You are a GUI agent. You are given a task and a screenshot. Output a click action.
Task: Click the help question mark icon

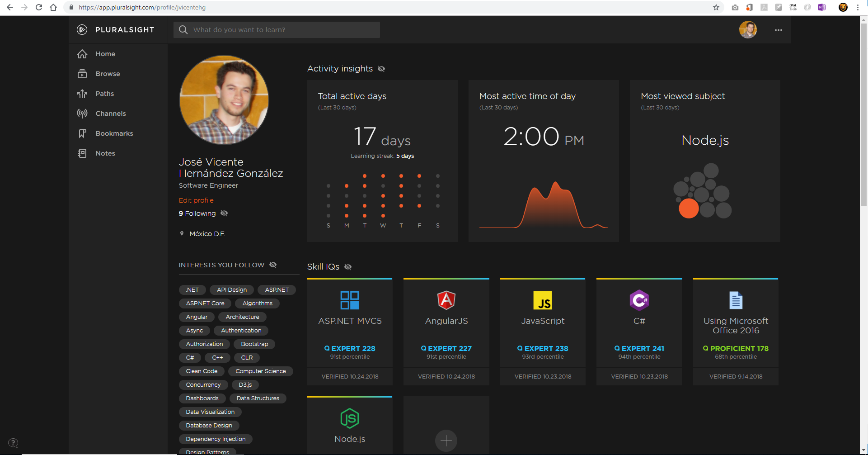click(14, 443)
